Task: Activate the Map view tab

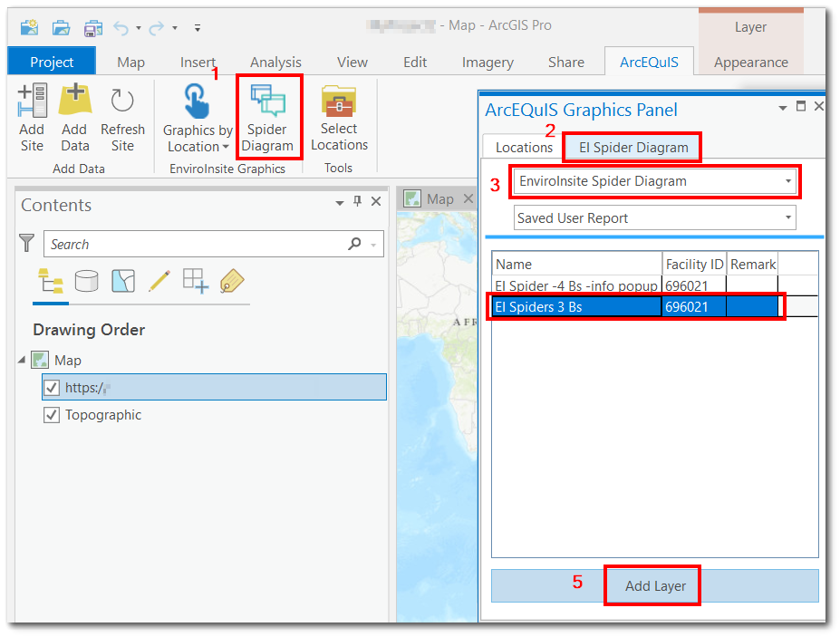Action: tap(439, 199)
